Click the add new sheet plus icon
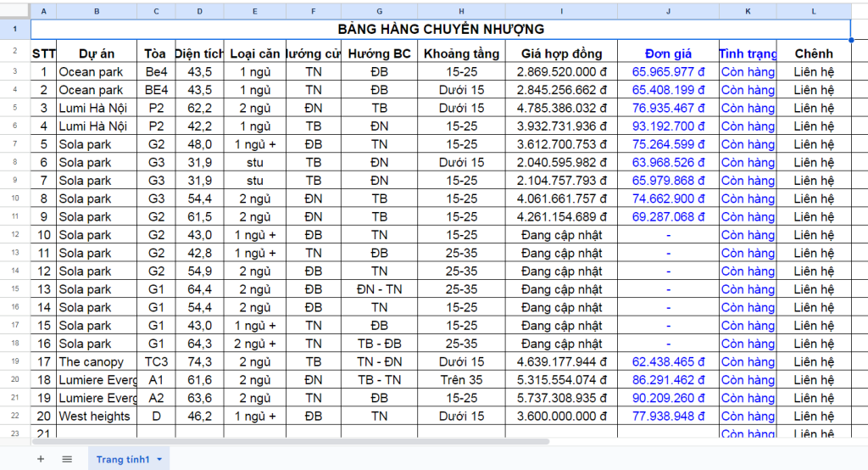This screenshot has height=470, width=868. click(x=40, y=459)
